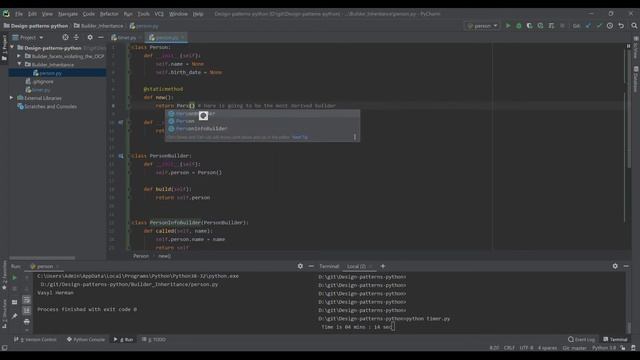Select the person tab in the Run panel
The image size is (640, 360).
[x=45, y=266]
